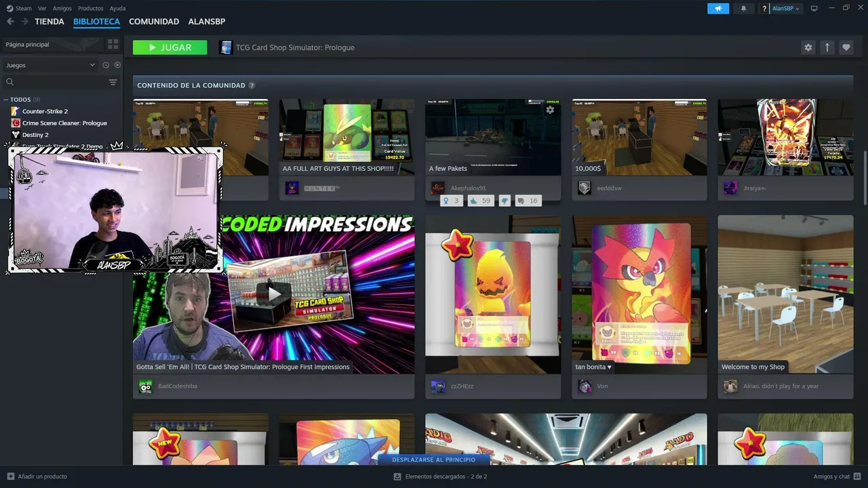Screen dimensions: 868x488
Task: Click the library search field
Action: coord(54,82)
